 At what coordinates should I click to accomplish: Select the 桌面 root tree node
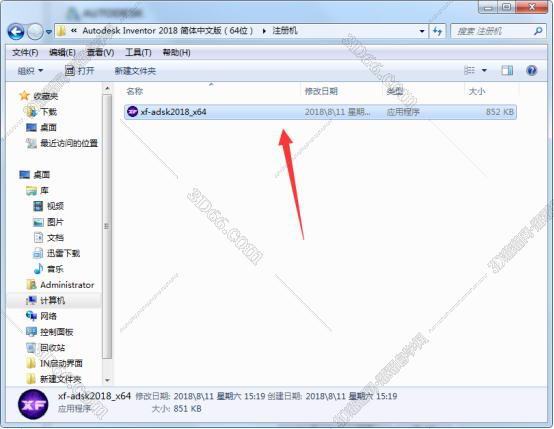click(x=42, y=175)
